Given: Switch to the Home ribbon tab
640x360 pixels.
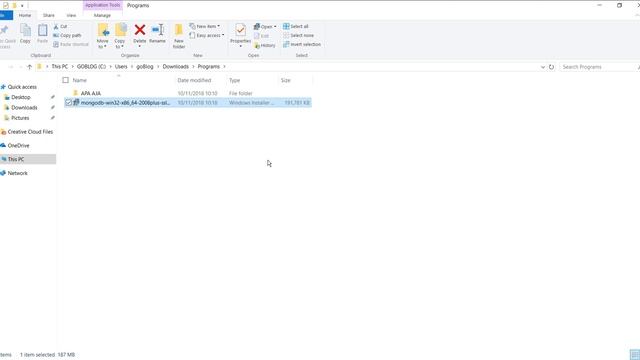Looking at the screenshot, I should (x=25, y=16).
